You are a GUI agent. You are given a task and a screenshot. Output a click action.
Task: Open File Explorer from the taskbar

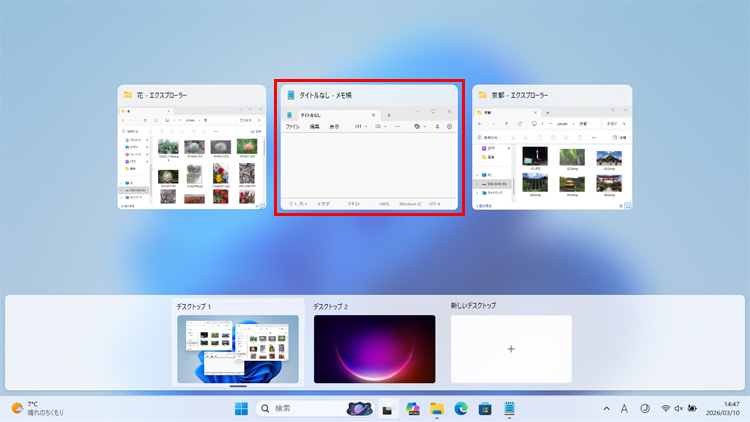(437, 408)
